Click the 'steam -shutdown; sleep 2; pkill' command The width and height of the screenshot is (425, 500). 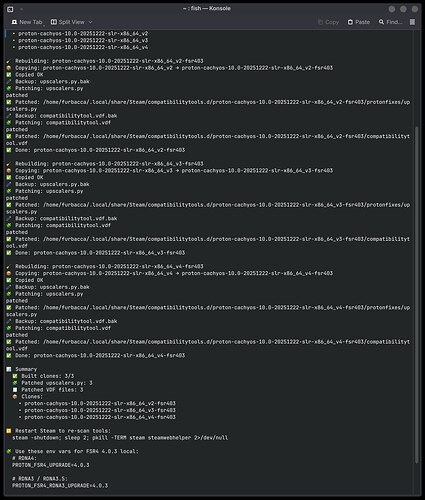point(120,438)
